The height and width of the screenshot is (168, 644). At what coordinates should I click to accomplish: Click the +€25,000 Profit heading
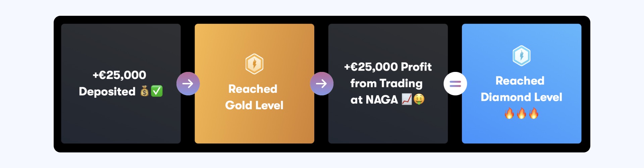tap(388, 67)
